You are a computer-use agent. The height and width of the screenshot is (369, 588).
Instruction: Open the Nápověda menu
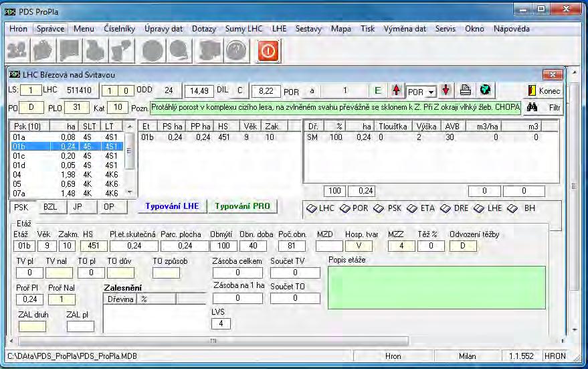point(512,29)
